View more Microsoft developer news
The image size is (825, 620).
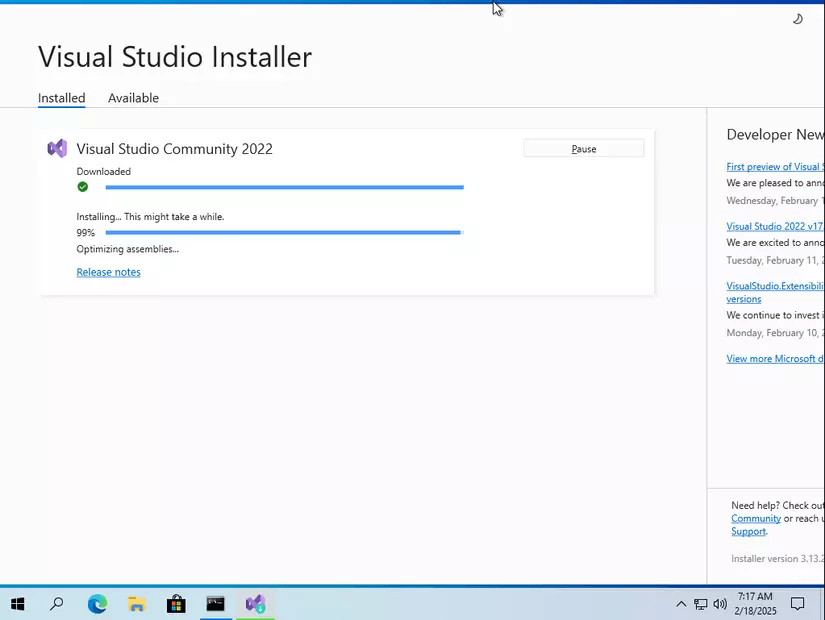click(x=775, y=359)
